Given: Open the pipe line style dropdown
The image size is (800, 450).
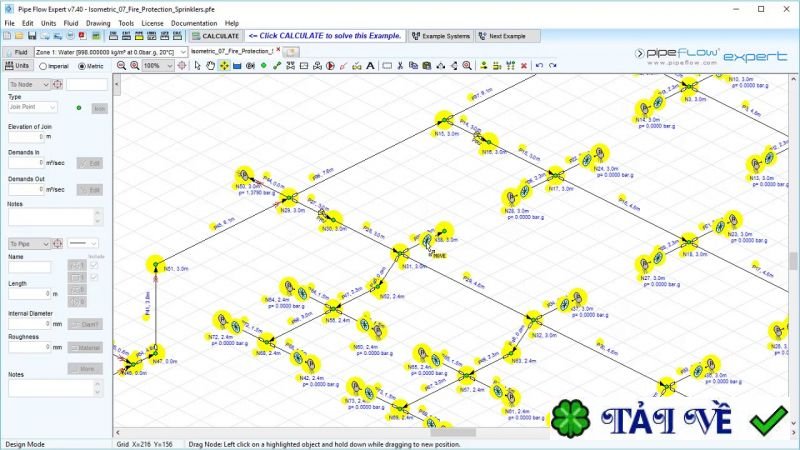Looking at the screenshot, I should [82, 243].
